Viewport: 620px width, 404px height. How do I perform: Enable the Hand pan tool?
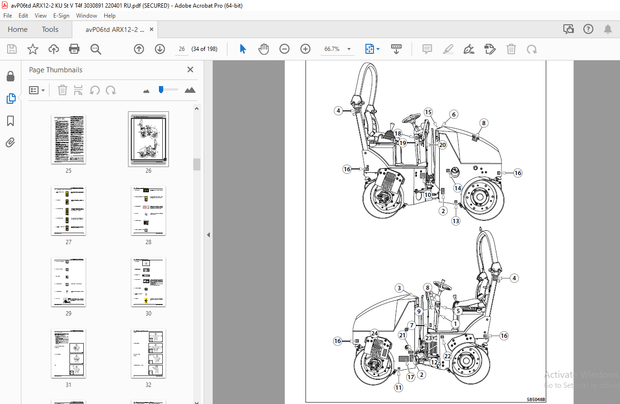[x=263, y=48]
